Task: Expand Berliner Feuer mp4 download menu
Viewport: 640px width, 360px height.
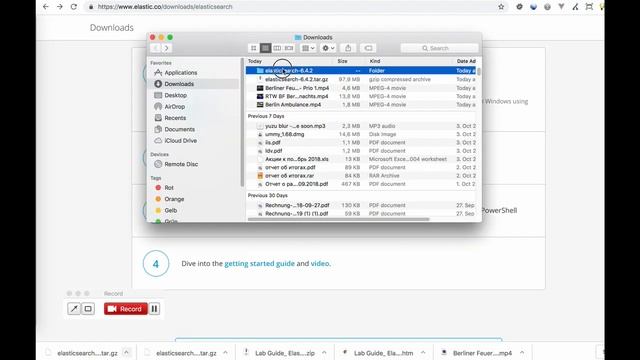Action: tap(522, 352)
